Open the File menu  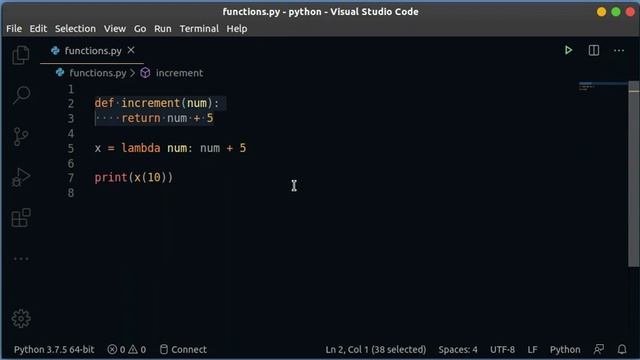pos(14,29)
